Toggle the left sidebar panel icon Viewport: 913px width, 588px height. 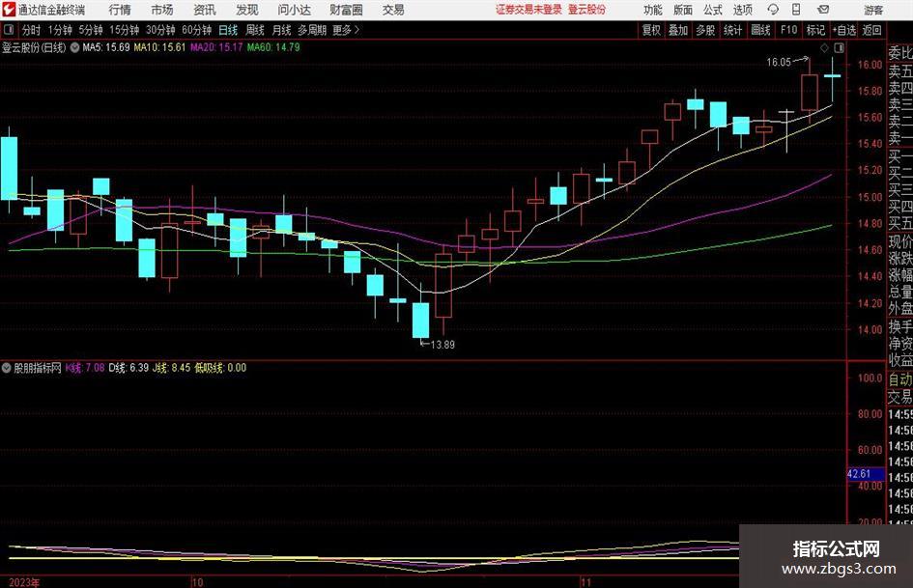8,30
